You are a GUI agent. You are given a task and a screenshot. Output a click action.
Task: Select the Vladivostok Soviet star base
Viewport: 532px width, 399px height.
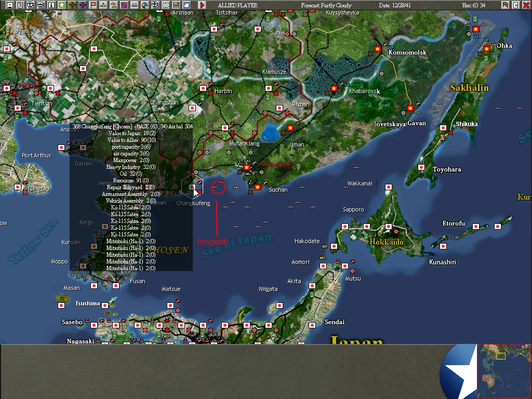click(247, 167)
